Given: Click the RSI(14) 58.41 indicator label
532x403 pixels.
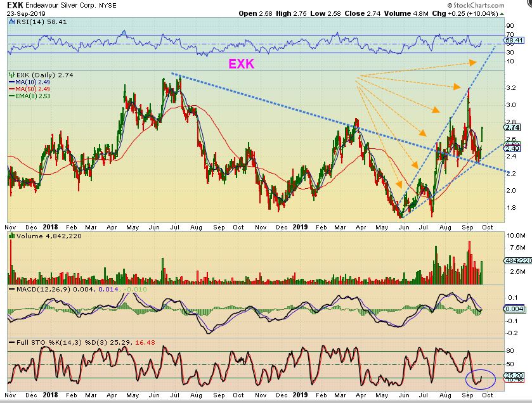Looking at the screenshot, I should 42,22.
